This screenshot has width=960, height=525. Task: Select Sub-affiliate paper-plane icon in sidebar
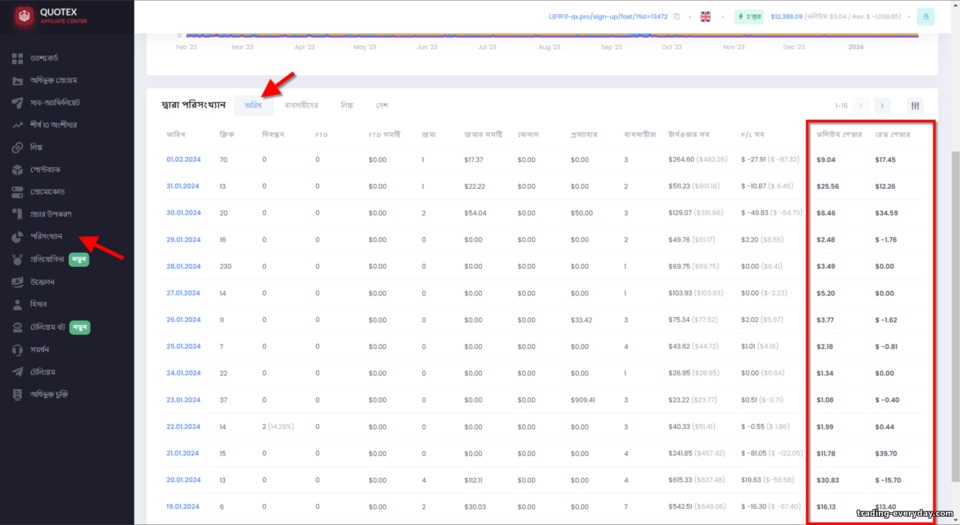coord(17,103)
